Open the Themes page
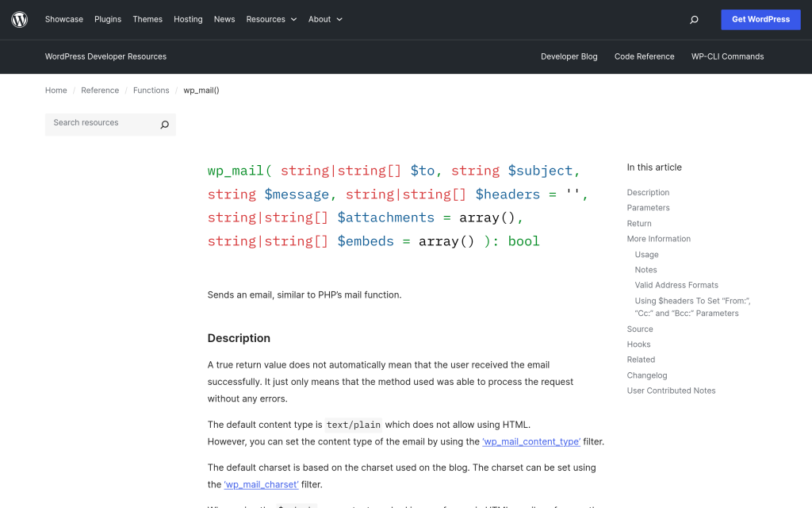812x508 pixels. coord(147,19)
